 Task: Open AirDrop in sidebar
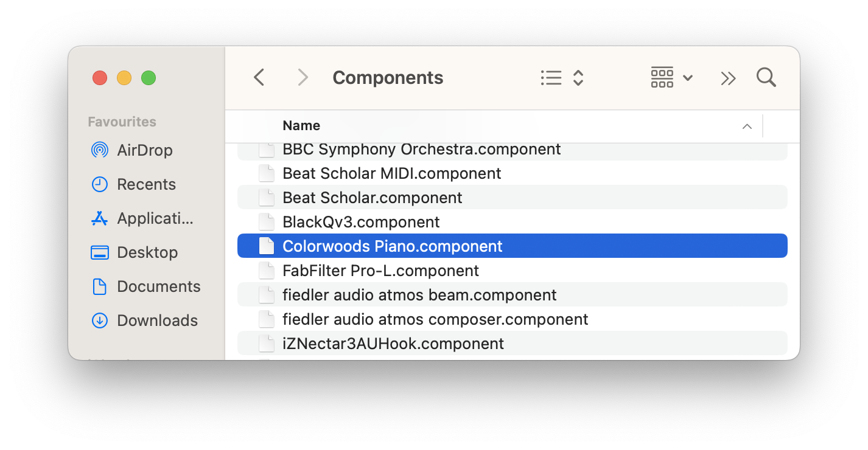(x=144, y=150)
